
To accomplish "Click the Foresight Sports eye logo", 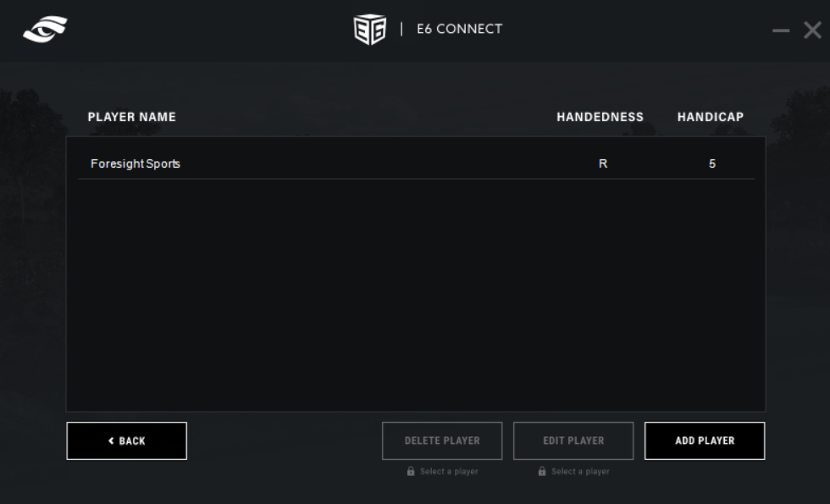I will pos(45,30).
